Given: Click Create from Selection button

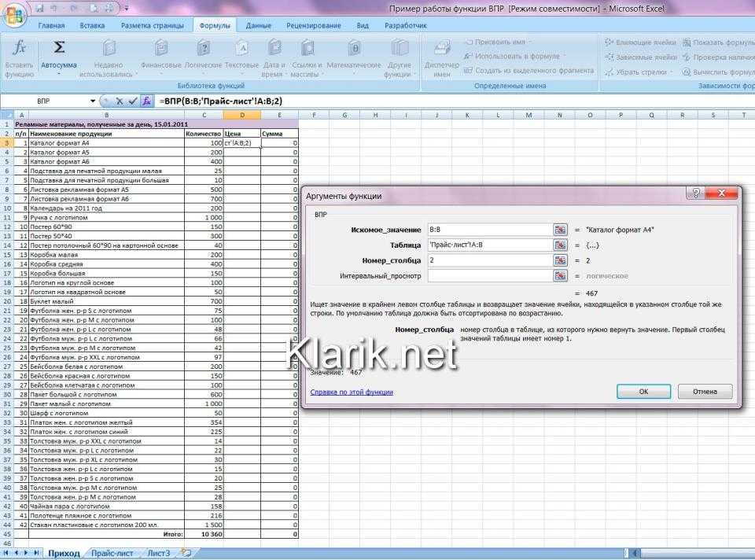Looking at the screenshot, I should coord(528,71).
